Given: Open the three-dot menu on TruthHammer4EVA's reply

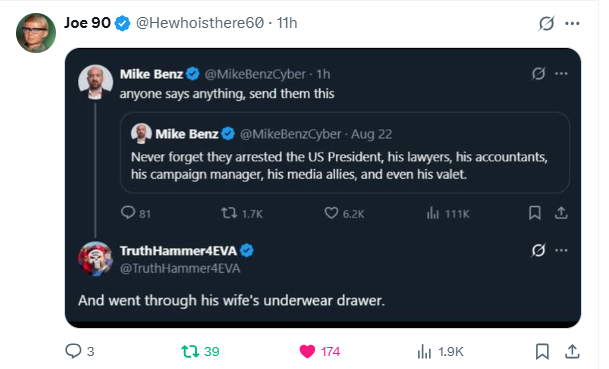Looking at the screenshot, I should point(561,250).
